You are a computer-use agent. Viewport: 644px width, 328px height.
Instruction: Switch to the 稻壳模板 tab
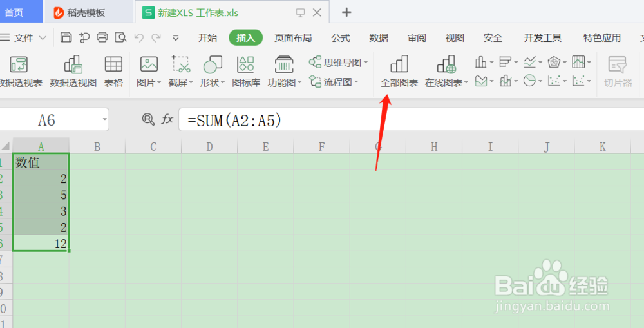click(x=89, y=12)
